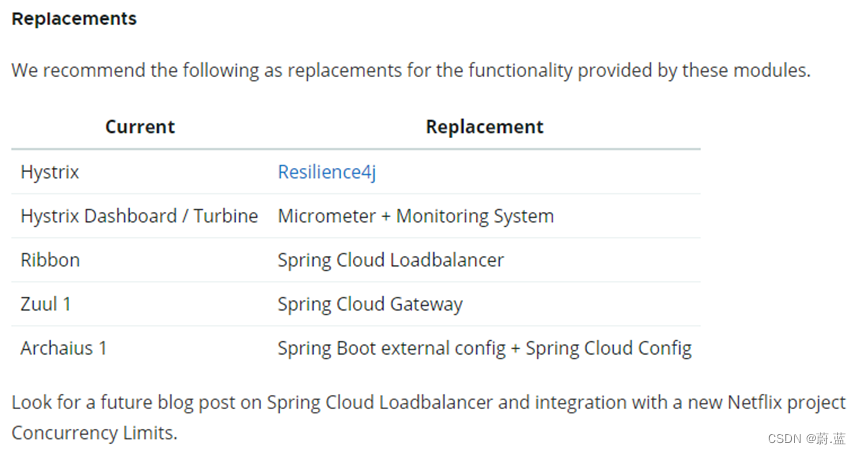The width and height of the screenshot is (861, 454).
Task: Select the Current column header
Action: click(139, 127)
